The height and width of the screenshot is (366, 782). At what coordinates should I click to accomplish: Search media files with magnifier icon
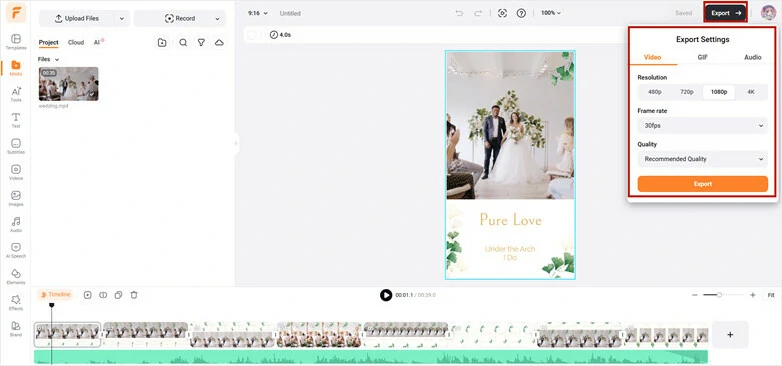(183, 43)
